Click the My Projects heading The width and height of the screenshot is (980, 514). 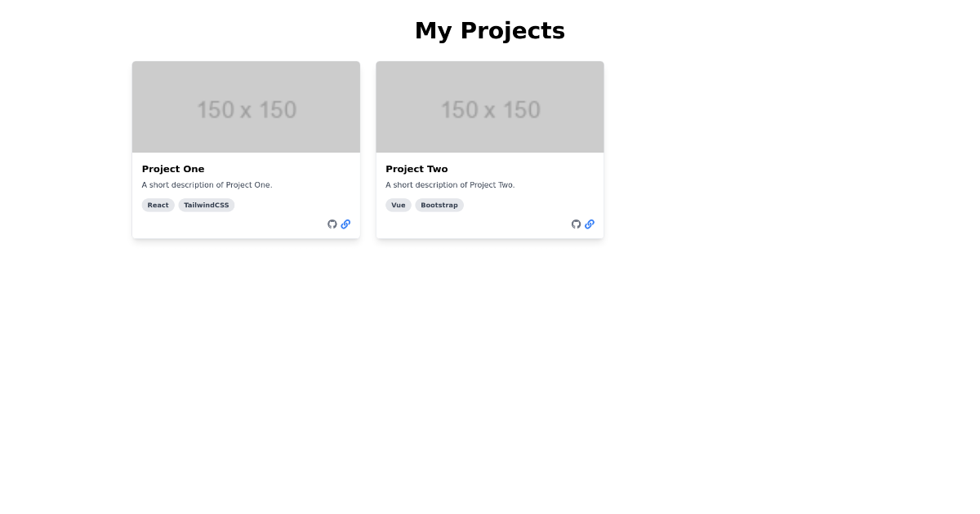pyautogui.click(x=490, y=30)
